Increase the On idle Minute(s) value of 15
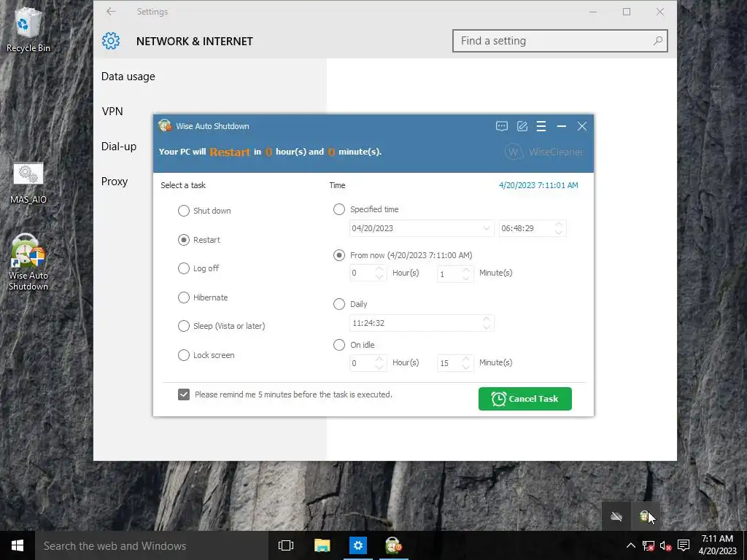The image size is (747, 560). coord(466,359)
